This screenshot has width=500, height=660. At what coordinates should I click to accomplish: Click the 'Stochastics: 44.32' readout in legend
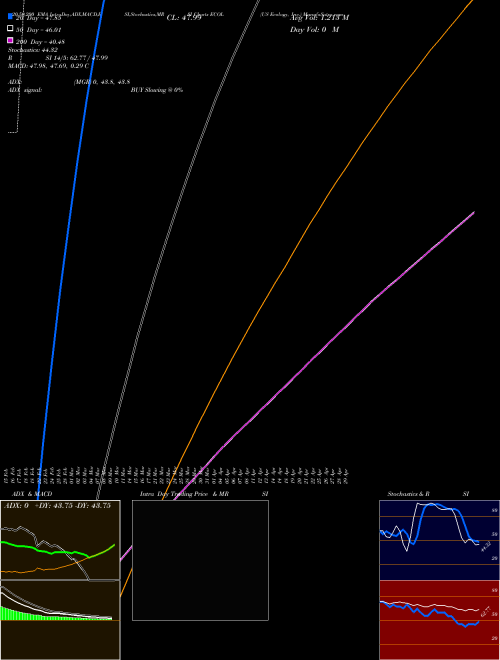(33, 50)
